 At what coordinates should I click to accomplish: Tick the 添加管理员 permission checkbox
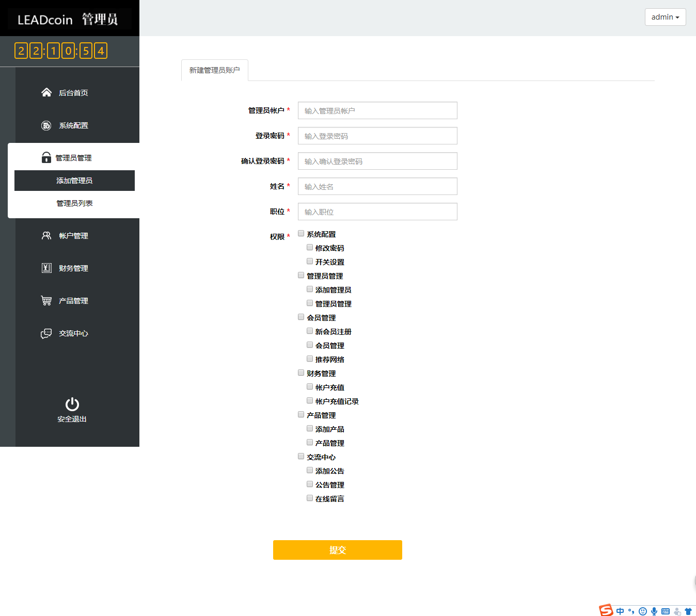coord(310,289)
